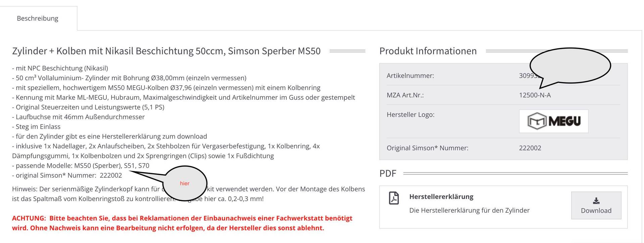The image size is (644, 243).
Task: Click the gray speech bubble over Artikelnummer
Action: [x=570, y=65]
